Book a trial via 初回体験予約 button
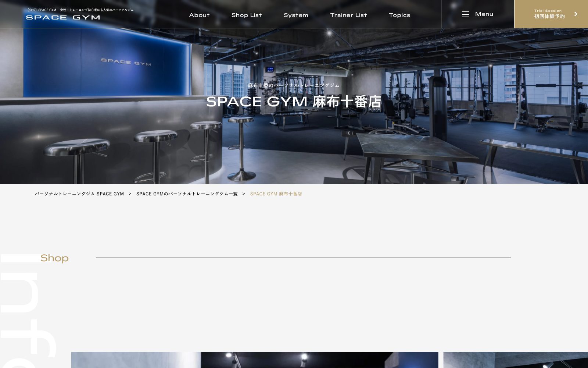 point(551,14)
